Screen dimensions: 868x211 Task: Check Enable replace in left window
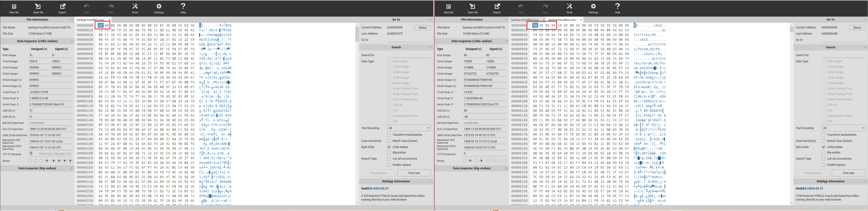[x=389, y=165]
